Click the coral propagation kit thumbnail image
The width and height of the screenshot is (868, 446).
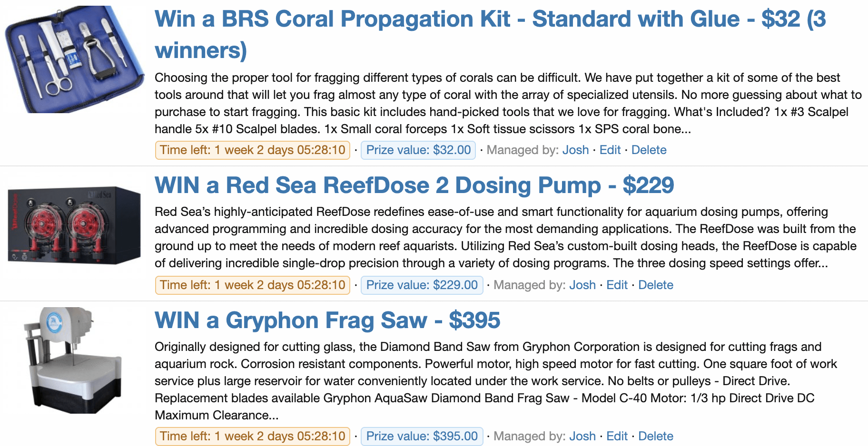[x=74, y=59]
